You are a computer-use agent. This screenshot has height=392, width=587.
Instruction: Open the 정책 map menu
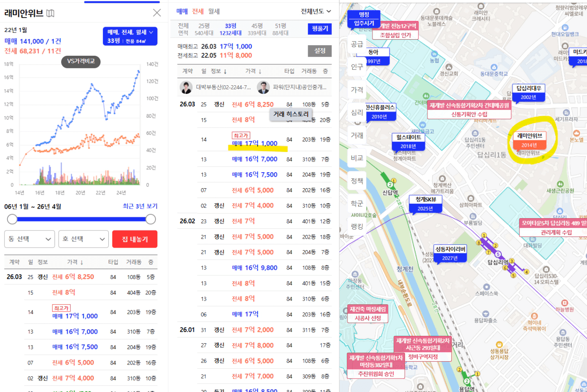[357, 181]
